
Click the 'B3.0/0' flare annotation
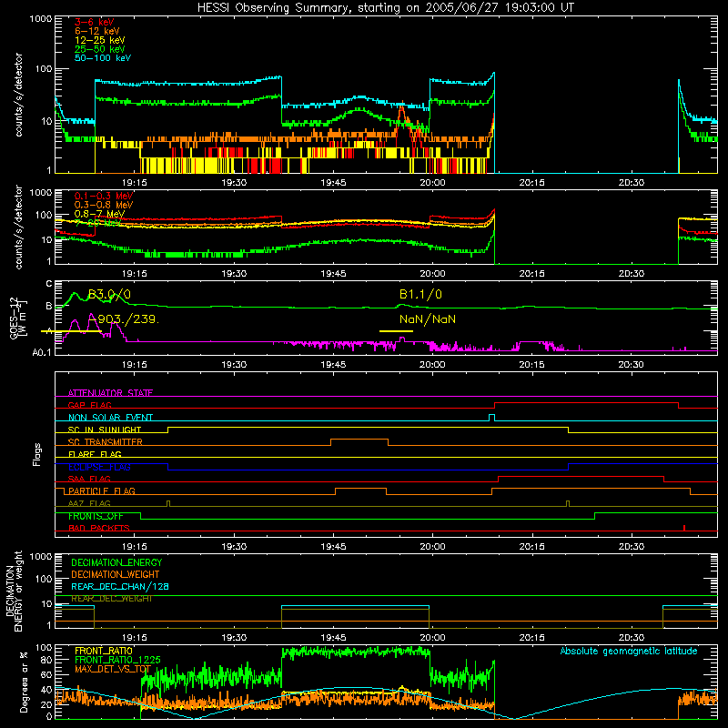pos(109,294)
